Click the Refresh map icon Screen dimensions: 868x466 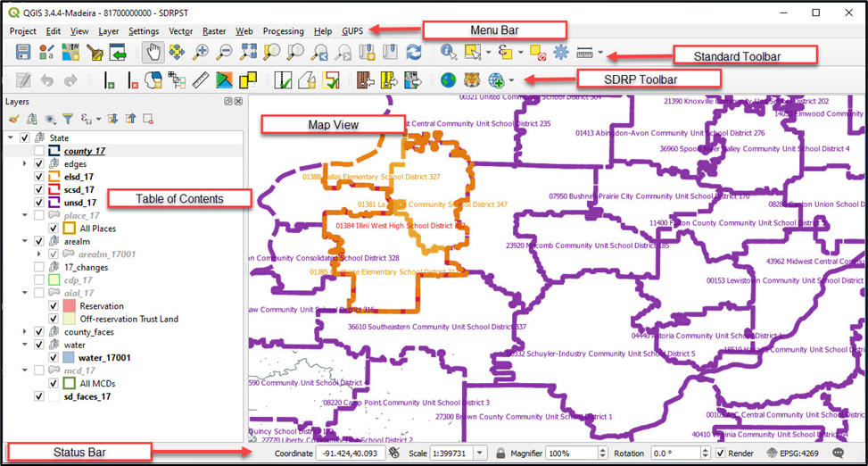click(x=413, y=53)
